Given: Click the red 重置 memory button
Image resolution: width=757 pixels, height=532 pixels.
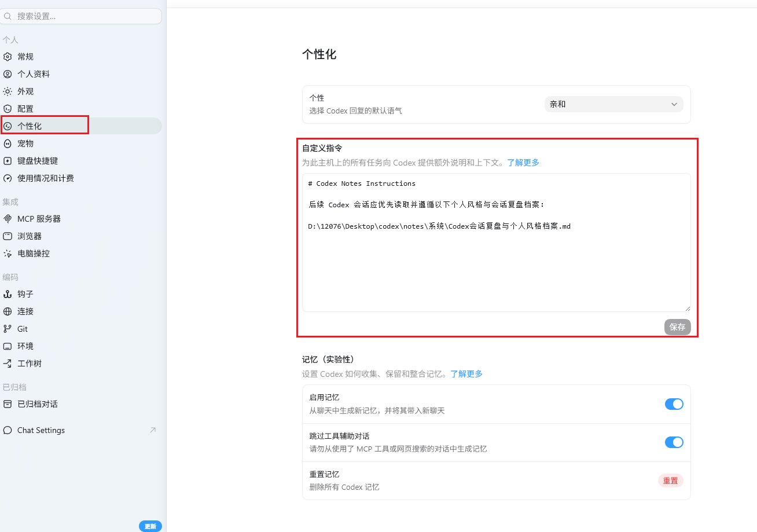Looking at the screenshot, I should [x=670, y=480].
